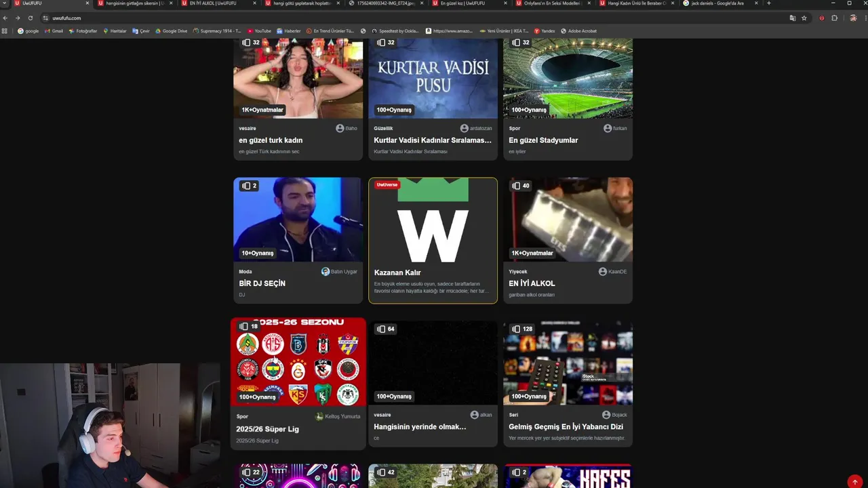Viewport: 868px width, 488px height.
Task: Open the Gmail bookmark
Action: 54,31
